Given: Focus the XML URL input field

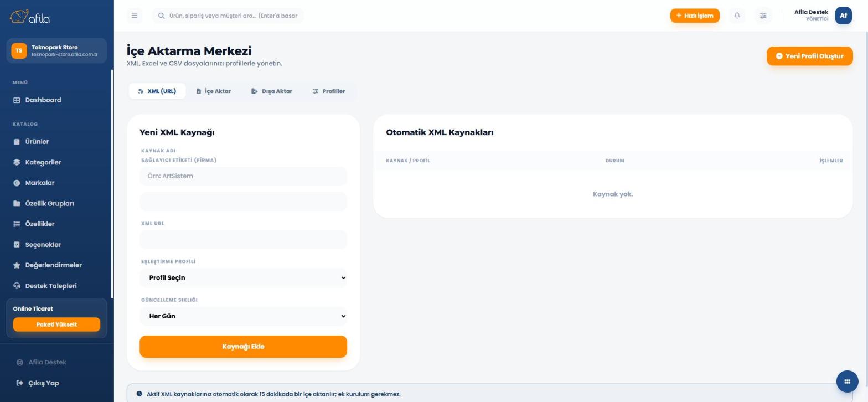Looking at the screenshot, I should coord(243,240).
